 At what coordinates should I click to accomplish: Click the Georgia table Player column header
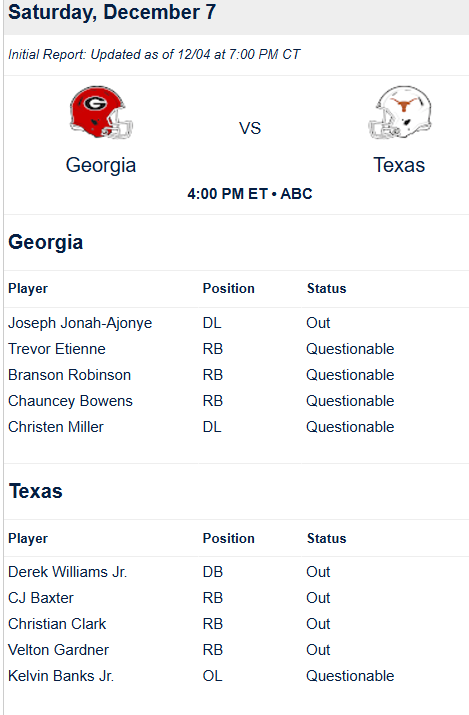tap(28, 289)
